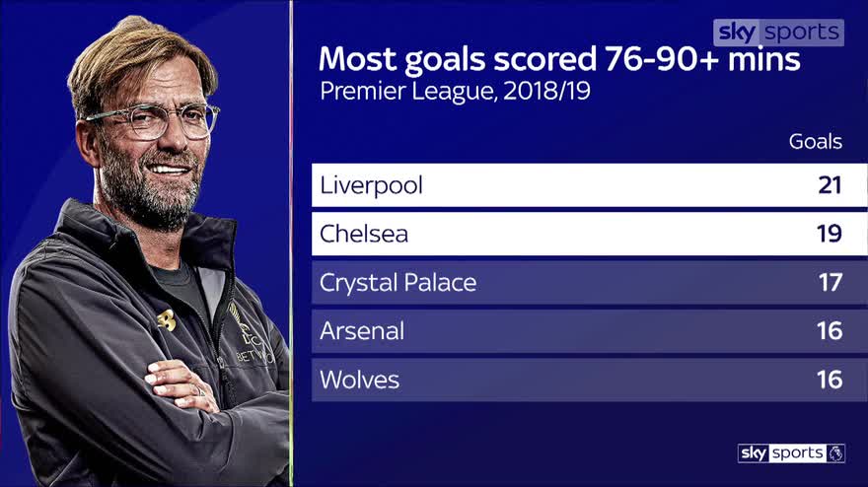Screen dimensions: 868x487
Task: Click Crystal Palace's goal count of 17
Action: (829, 283)
